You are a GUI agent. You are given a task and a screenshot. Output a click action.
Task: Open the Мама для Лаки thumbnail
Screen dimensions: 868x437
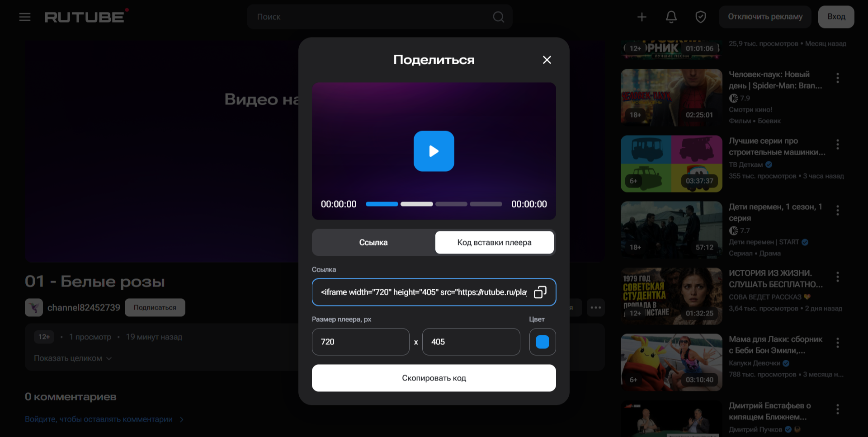(671, 362)
